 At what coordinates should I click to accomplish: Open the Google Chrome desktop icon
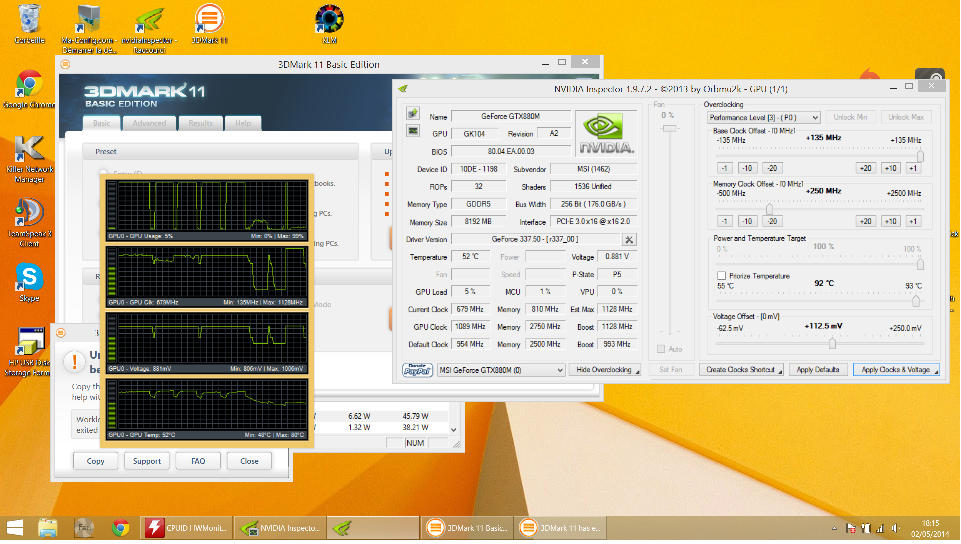(29, 89)
